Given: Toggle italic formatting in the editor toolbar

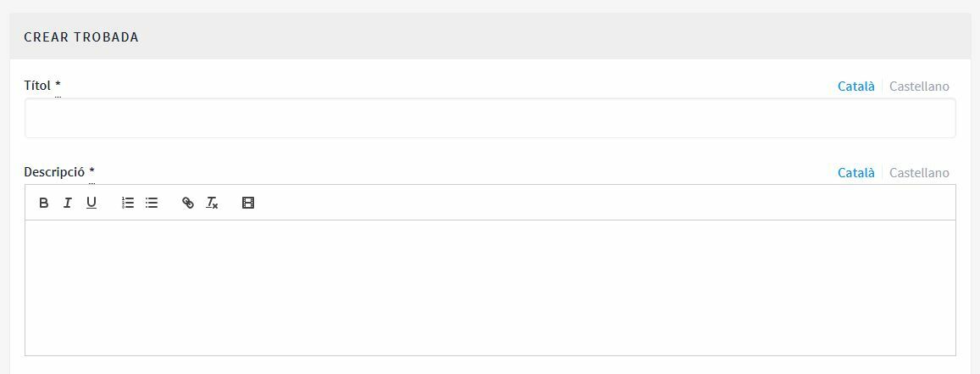Looking at the screenshot, I should pos(68,203).
